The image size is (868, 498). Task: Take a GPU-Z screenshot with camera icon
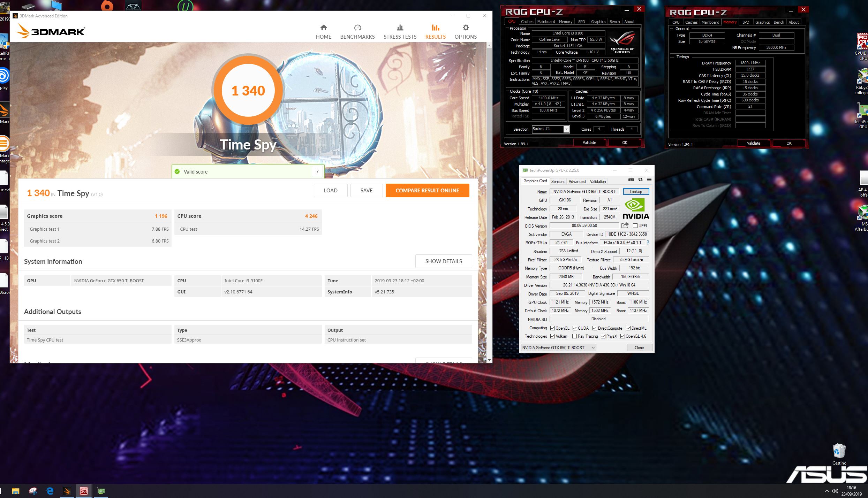tap(631, 180)
